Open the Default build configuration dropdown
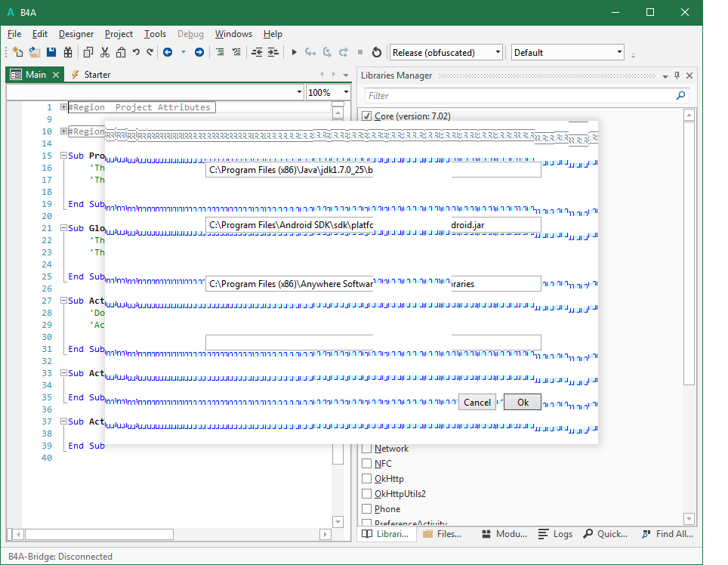728x565 pixels. [x=568, y=52]
